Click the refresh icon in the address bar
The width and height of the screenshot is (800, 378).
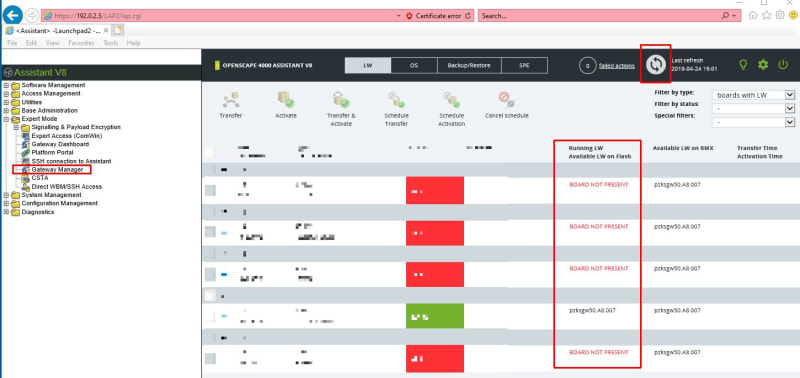click(468, 16)
